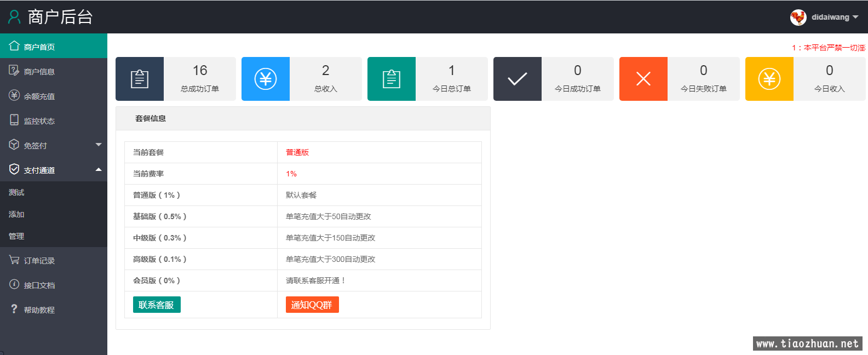This screenshot has height=355, width=868.
Task: Click the blue yen icon of 总收入 card
Action: (x=266, y=79)
